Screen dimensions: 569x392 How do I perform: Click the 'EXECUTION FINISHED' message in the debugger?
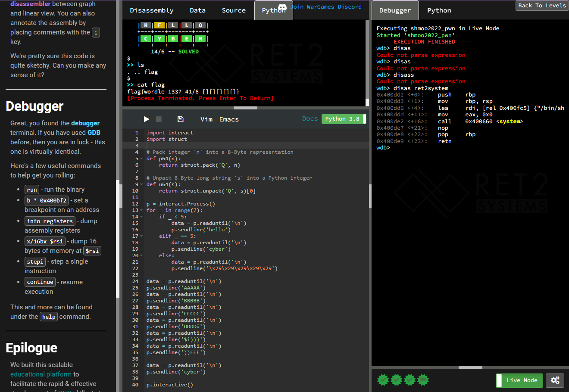[424, 42]
